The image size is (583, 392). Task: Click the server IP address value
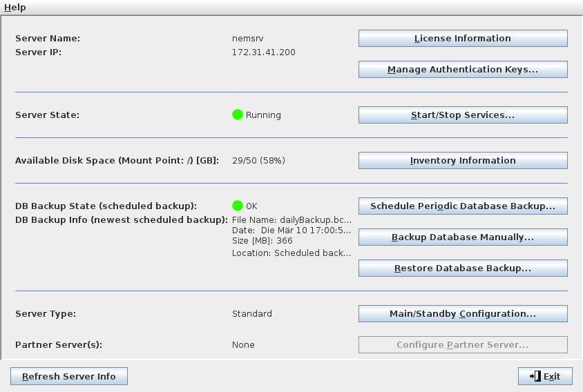[263, 52]
